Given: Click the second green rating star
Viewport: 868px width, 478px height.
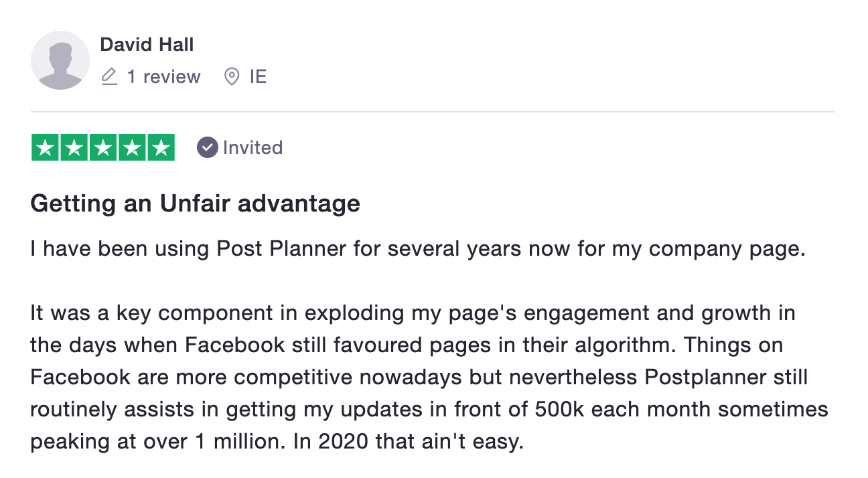Looking at the screenshot, I should (x=74, y=148).
